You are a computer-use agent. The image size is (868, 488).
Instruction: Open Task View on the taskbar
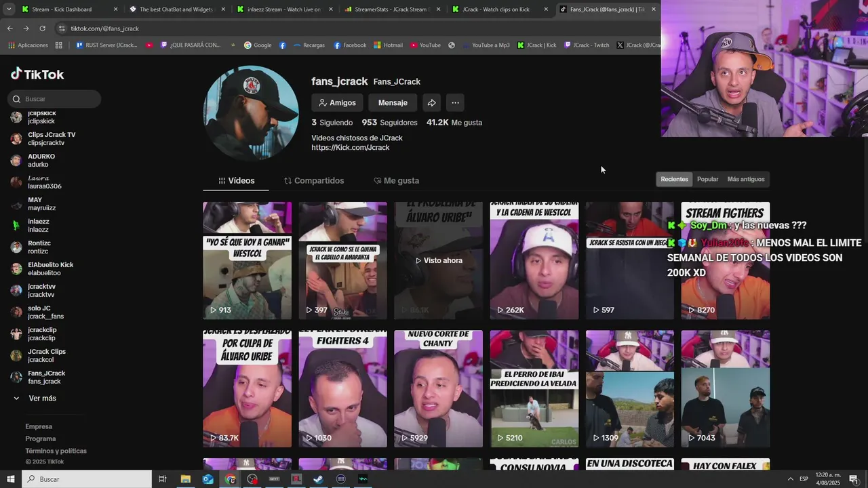click(163, 479)
